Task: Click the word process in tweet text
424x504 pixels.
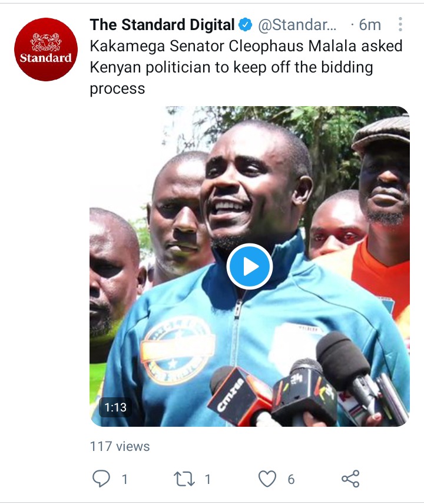Action: pos(118,89)
